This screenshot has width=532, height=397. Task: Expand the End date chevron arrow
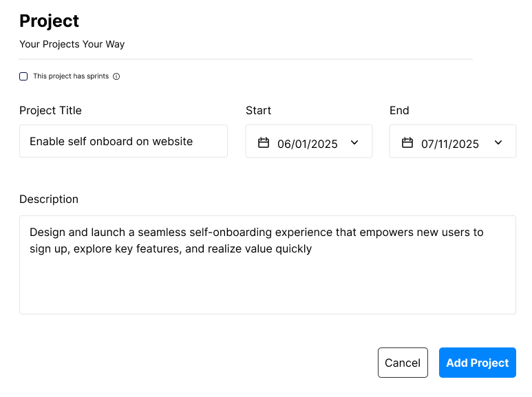(498, 142)
